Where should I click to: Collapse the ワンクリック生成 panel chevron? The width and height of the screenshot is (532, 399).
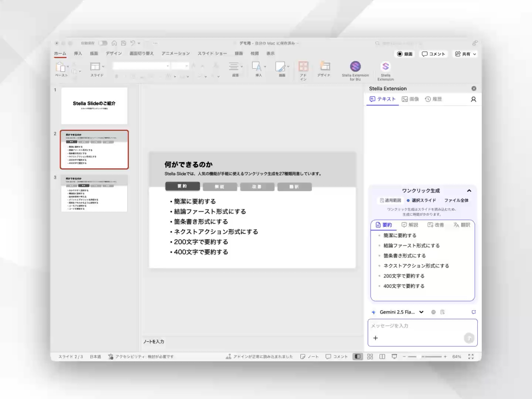469,191
